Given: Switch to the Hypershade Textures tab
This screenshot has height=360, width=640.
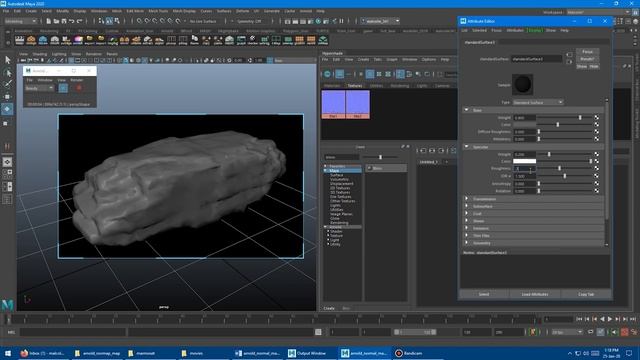Looking at the screenshot, I should (x=355, y=86).
